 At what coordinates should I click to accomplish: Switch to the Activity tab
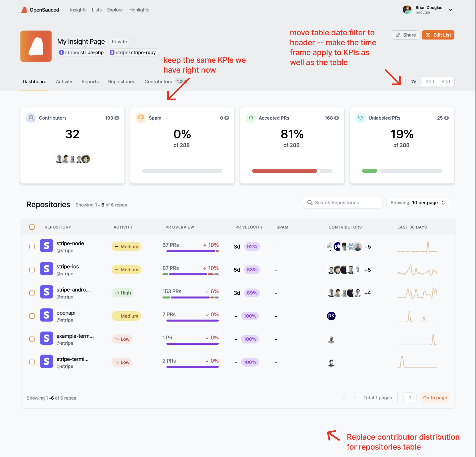(64, 81)
